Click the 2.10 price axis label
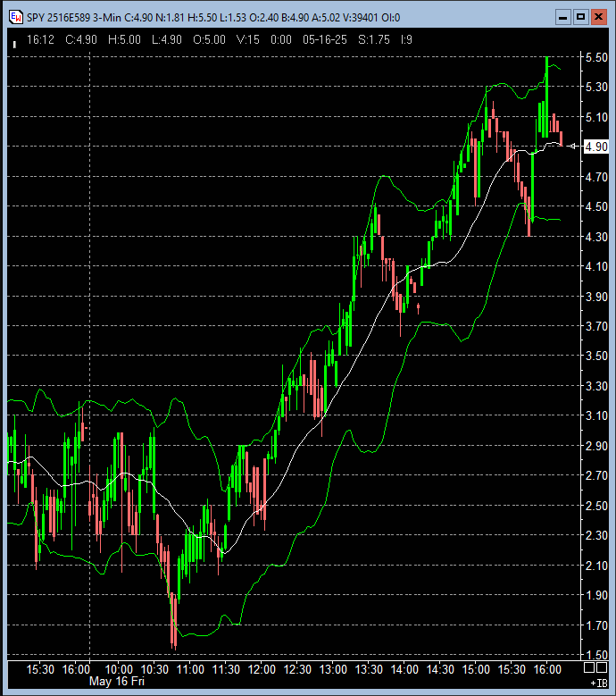 coord(596,566)
